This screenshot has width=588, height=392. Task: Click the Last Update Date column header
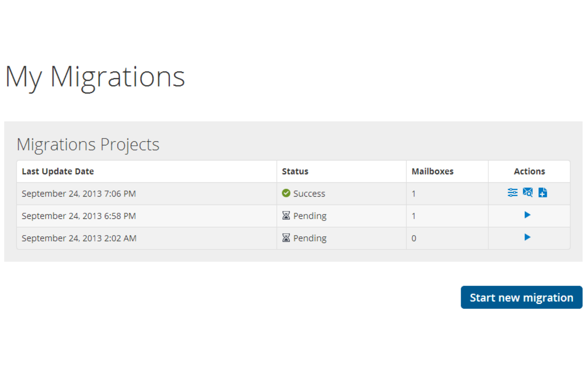pyautogui.click(x=58, y=171)
